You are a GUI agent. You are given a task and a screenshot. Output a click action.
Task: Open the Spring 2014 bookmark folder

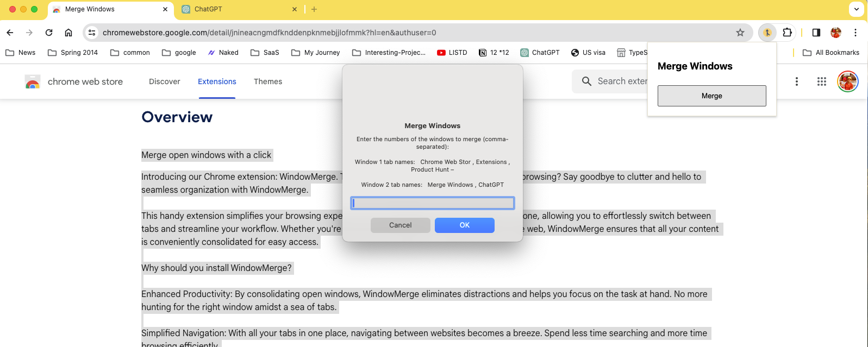[x=73, y=53]
